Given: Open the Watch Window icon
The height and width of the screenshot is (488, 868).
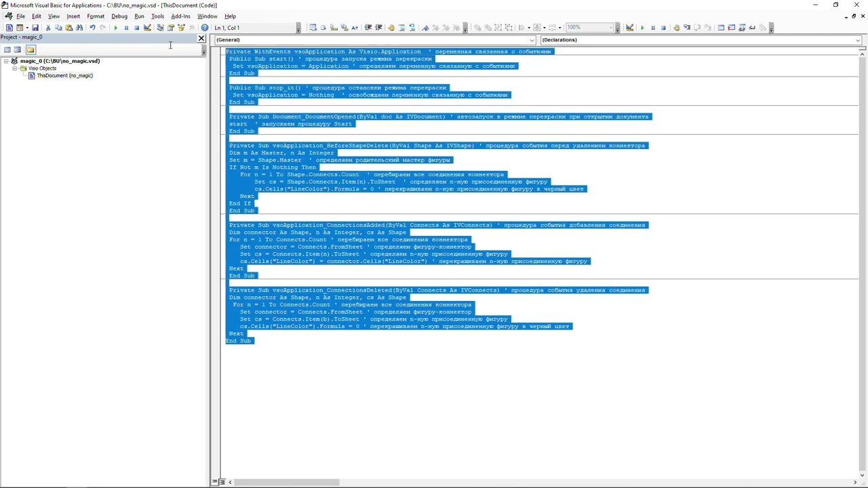Looking at the screenshot, I should (x=742, y=28).
